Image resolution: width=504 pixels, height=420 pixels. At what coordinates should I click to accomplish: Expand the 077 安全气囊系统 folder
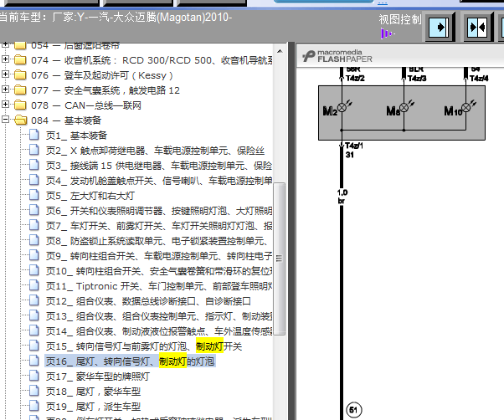click(5, 90)
